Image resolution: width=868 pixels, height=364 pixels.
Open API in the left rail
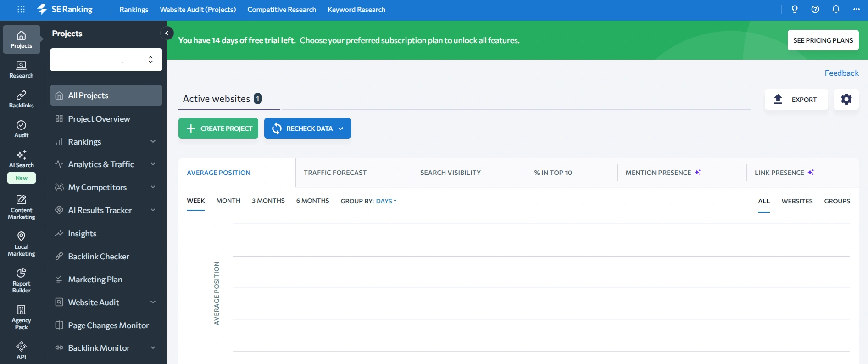[x=22, y=350]
